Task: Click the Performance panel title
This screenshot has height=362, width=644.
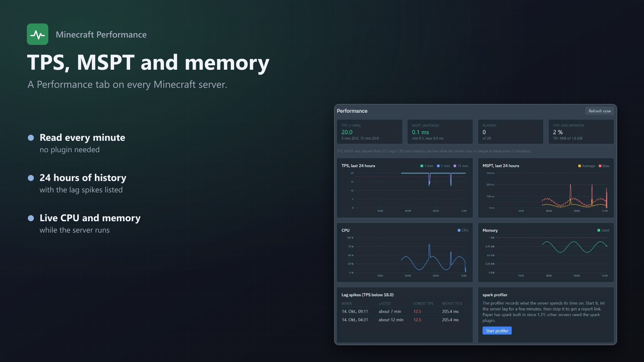Action: click(x=352, y=111)
